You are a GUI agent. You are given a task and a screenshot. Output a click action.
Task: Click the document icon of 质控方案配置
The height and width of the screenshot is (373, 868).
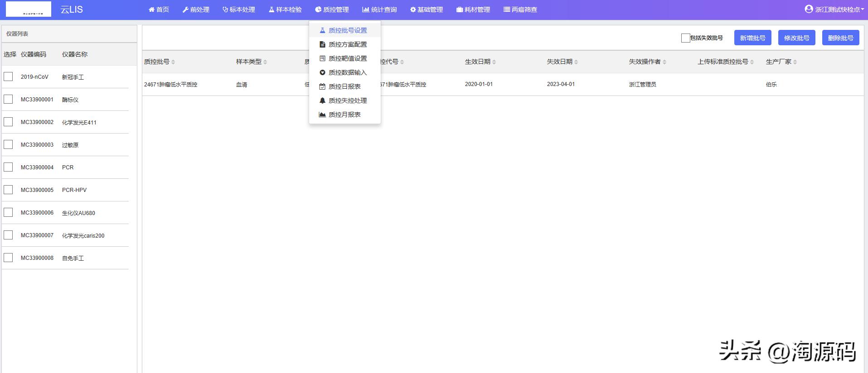click(x=322, y=44)
